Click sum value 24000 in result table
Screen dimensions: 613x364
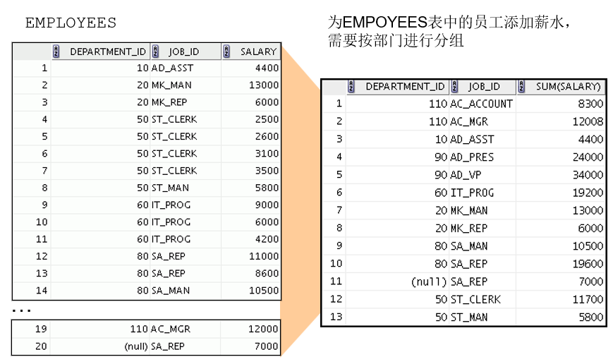[588, 157]
